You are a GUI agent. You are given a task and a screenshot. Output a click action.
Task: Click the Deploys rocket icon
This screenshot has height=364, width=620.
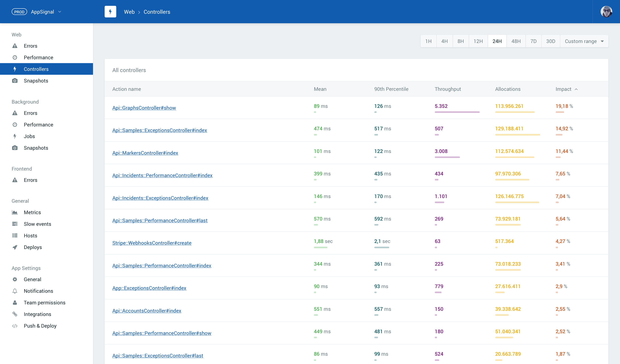tap(15, 247)
